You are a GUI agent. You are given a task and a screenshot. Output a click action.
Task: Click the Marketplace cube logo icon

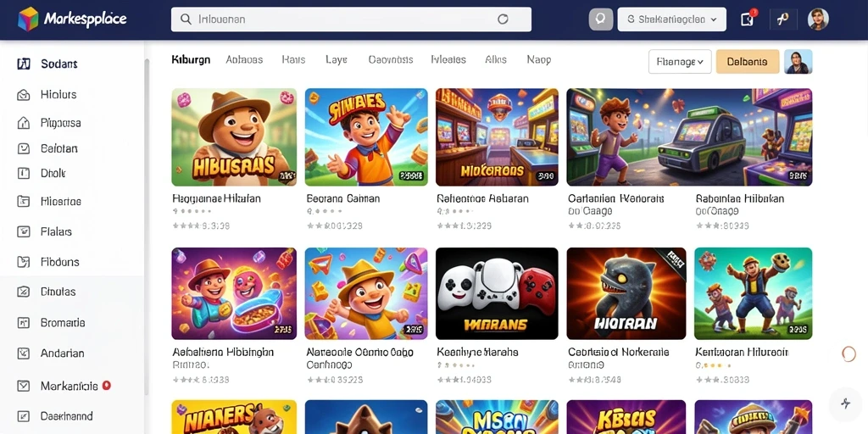pyautogui.click(x=28, y=19)
